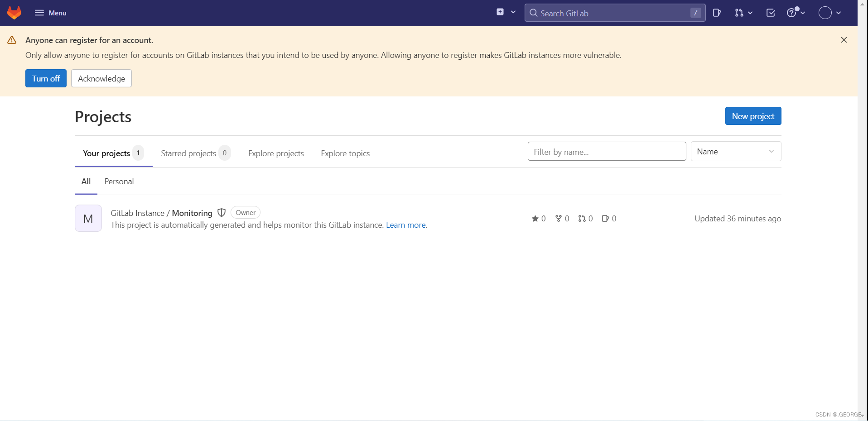Image resolution: width=868 pixels, height=421 pixels.
Task: Click the slash shortcut hint in search
Action: pos(695,13)
